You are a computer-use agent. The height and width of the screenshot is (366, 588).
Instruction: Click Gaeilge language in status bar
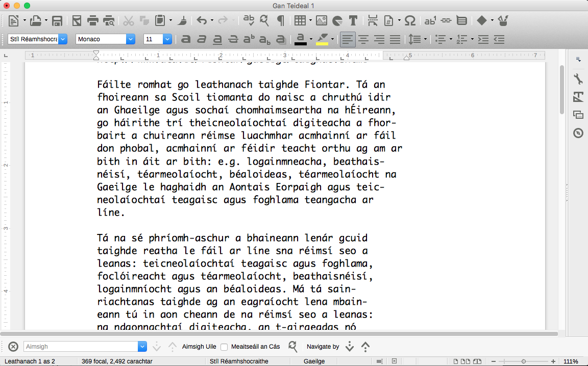tap(314, 361)
